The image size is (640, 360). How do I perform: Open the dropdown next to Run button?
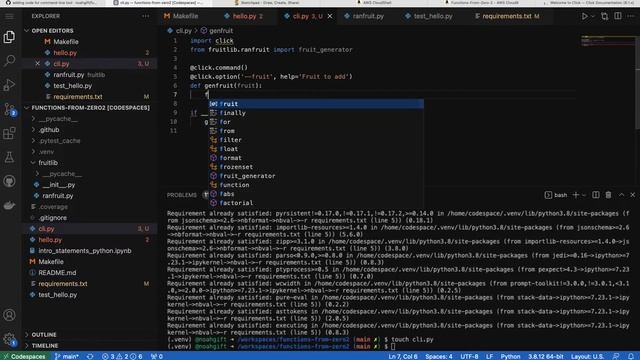pyautogui.click(x=593, y=16)
